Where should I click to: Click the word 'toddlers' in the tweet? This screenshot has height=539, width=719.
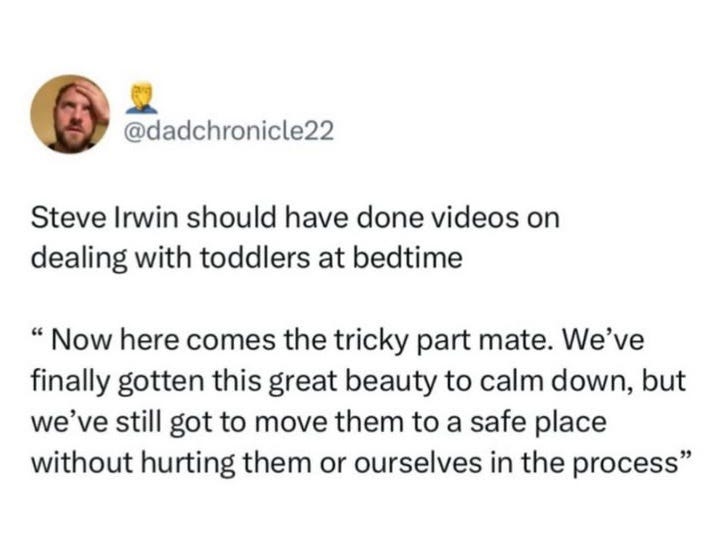click(x=255, y=258)
